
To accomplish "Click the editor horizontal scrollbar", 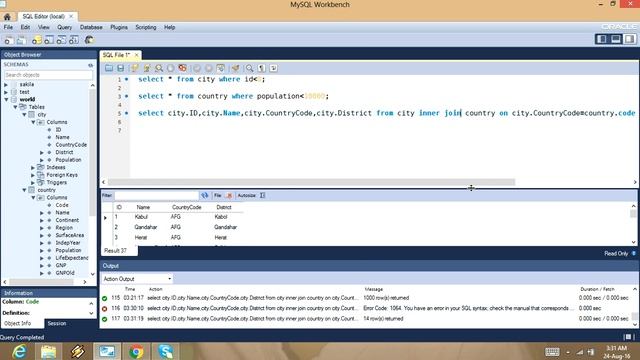I will click(x=311, y=182).
